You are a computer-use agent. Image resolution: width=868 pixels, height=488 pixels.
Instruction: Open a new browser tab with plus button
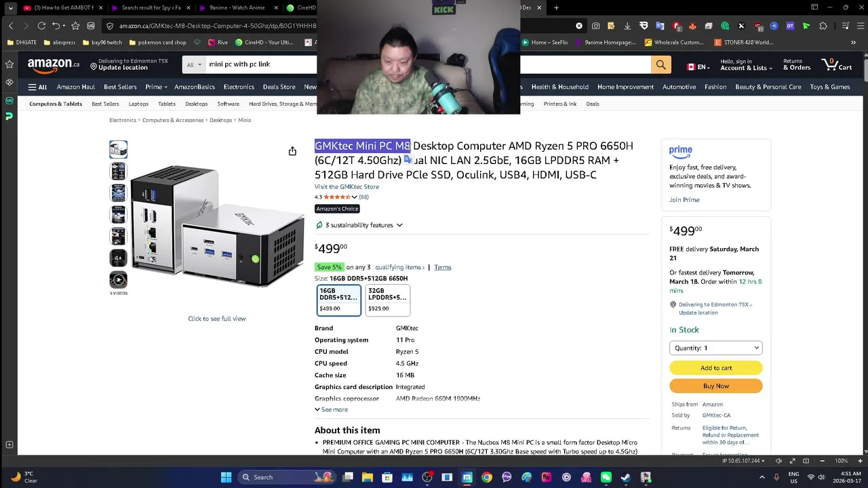556,8
